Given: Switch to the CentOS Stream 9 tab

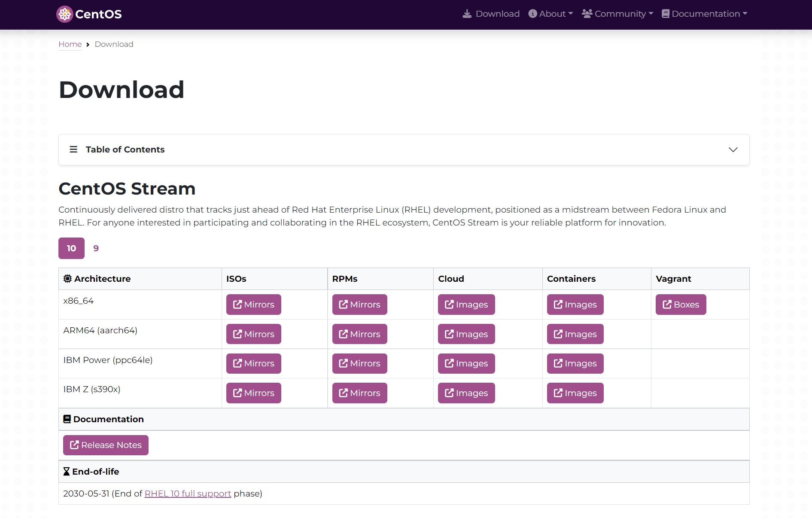Looking at the screenshot, I should pos(96,248).
